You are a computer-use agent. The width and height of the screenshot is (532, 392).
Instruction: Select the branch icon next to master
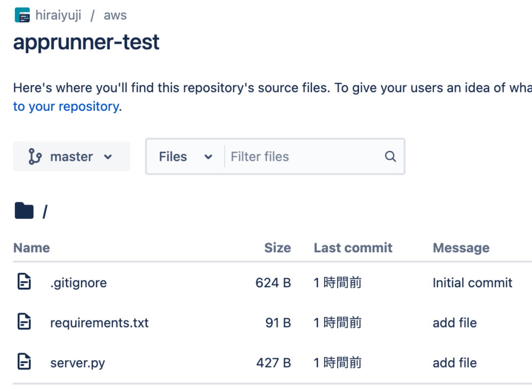(x=34, y=156)
